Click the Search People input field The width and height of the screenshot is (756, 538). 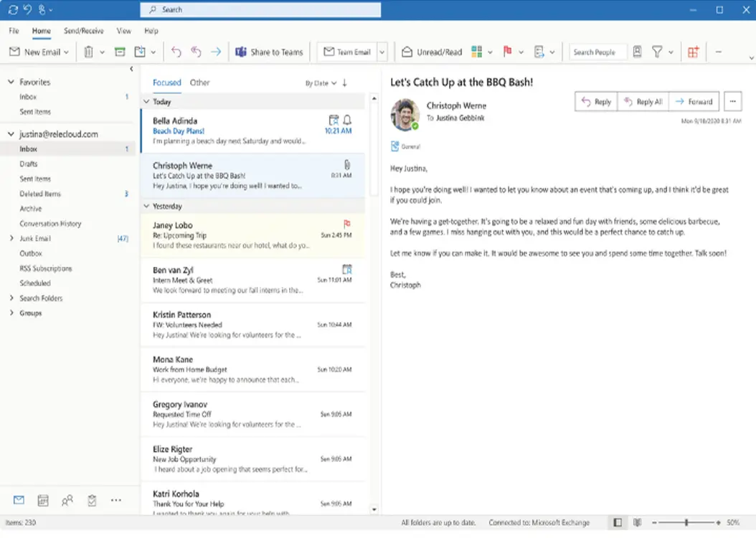click(597, 52)
